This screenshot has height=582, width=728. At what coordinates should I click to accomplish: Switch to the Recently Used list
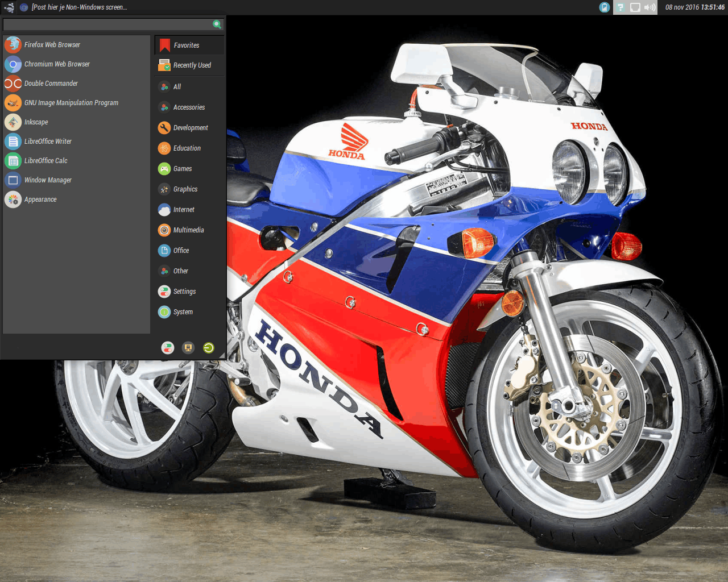coord(189,65)
